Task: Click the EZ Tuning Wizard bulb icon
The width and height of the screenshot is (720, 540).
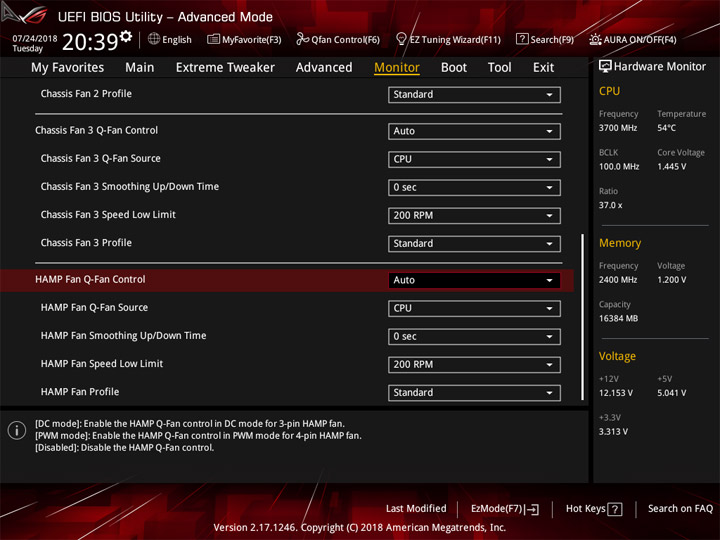Action: click(401, 39)
